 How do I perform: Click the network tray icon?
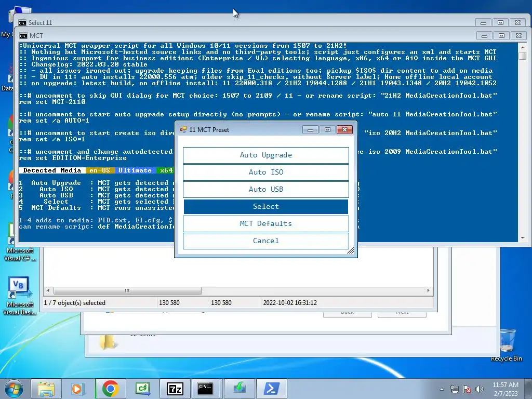(x=454, y=389)
